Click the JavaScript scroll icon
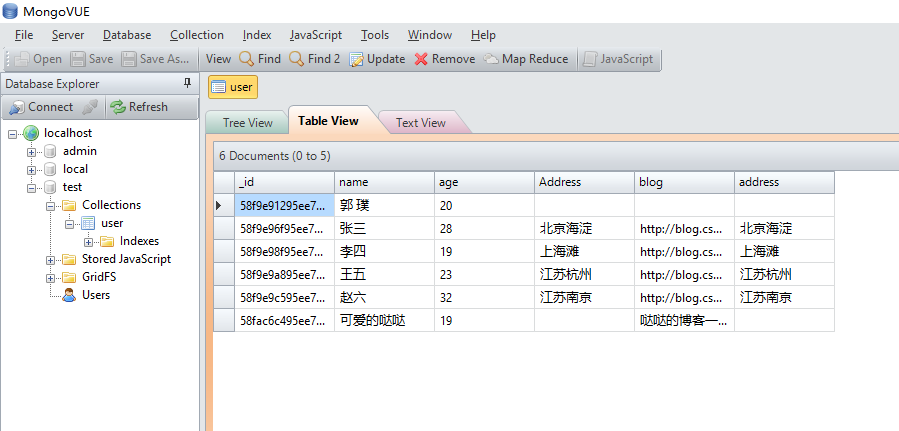This screenshot has width=899, height=431. [x=589, y=59]
